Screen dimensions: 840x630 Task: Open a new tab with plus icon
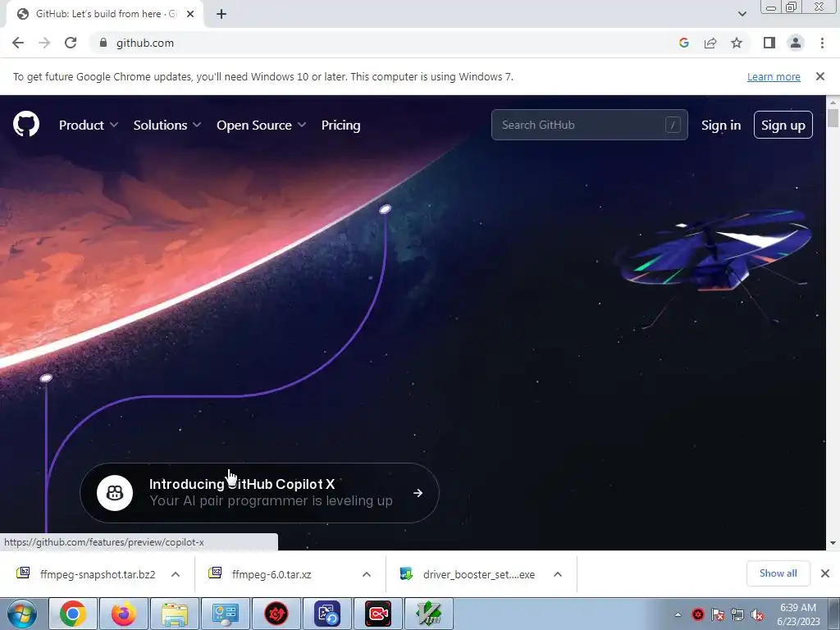[x=221, y=15]
